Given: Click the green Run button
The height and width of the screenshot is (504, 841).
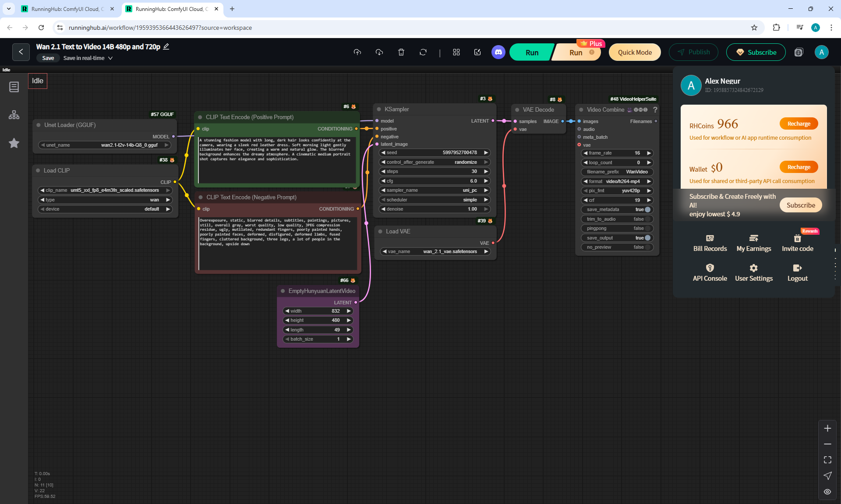Looking at the screenshot, I should (x=532, y=53).
